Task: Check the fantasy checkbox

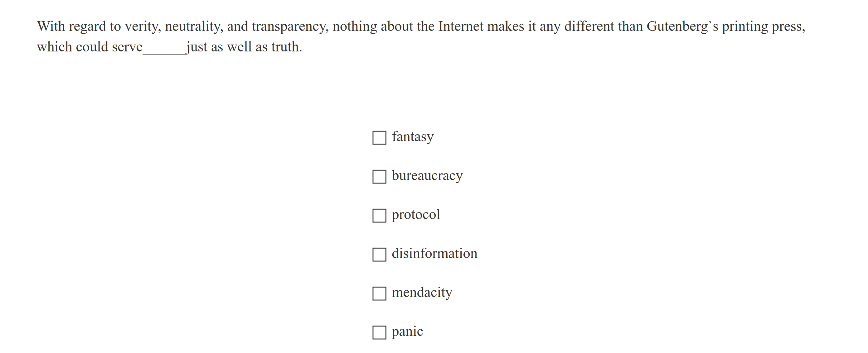Action: [x=379, y=138]
